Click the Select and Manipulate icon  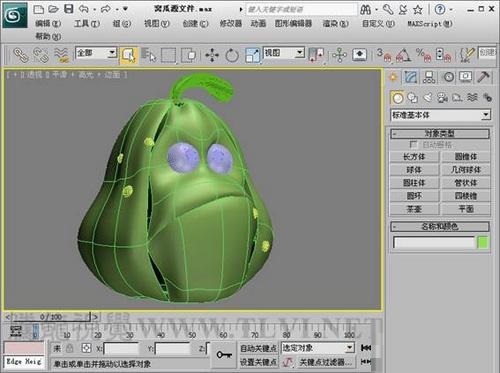click(x=339, y=55)
